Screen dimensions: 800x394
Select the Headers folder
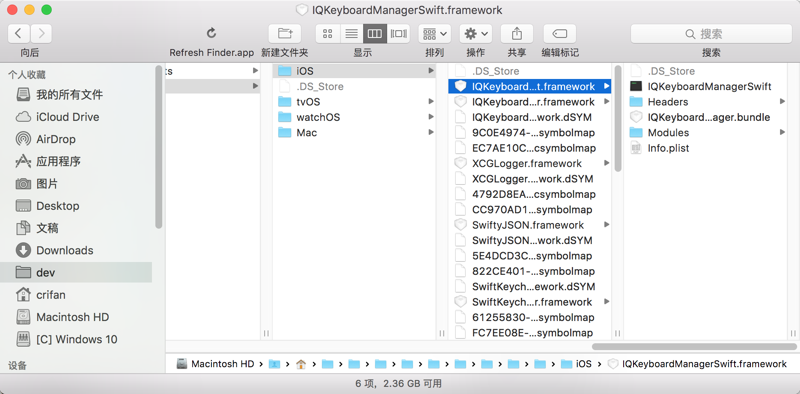706,102
